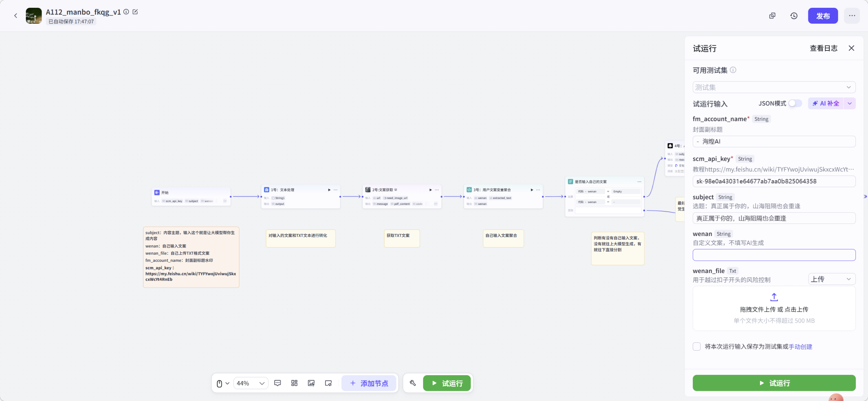868x401 pixels.
Task: Click the file upload drop area
Action: (774, 308)
